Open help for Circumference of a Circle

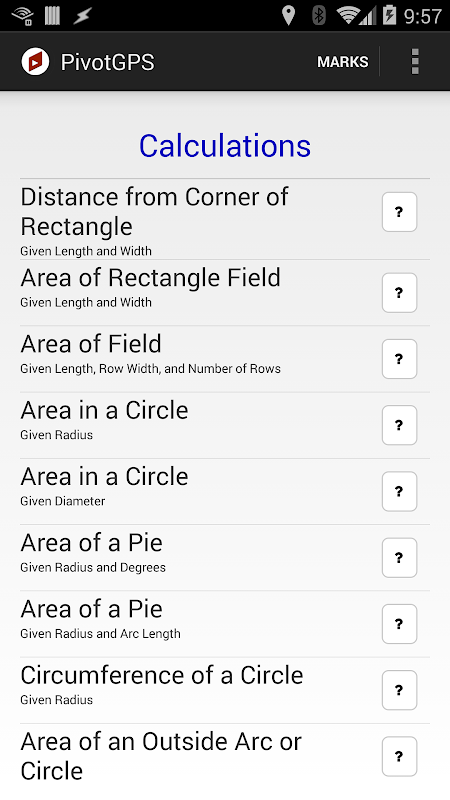[399, 690]
